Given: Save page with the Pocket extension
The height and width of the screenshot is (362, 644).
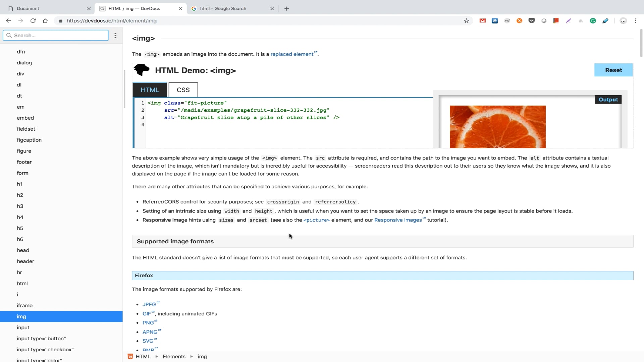Looking at the screenshot, I should tap(532, 20).
